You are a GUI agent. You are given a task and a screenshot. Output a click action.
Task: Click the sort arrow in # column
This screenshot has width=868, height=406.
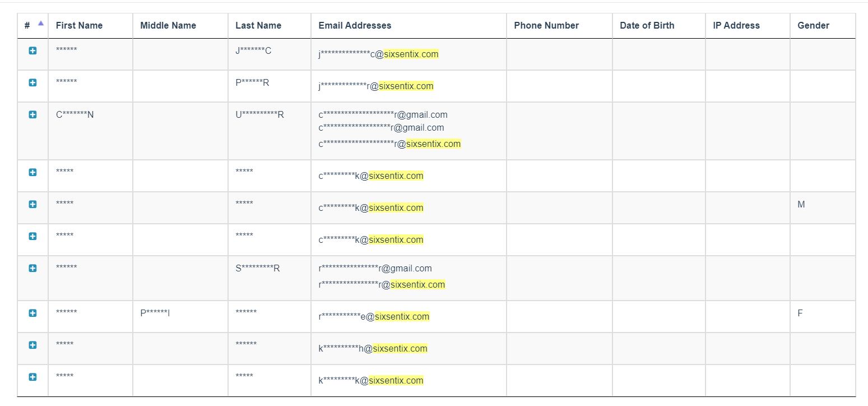[x=40, y=24]
